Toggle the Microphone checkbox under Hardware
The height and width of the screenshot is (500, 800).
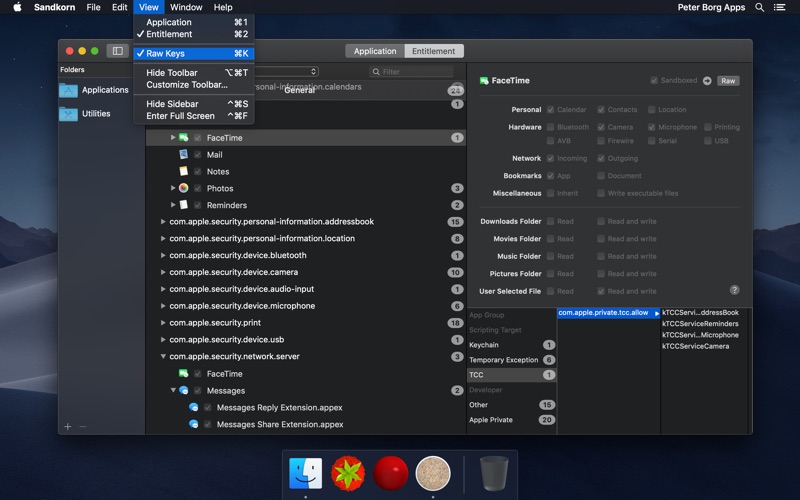652,127
